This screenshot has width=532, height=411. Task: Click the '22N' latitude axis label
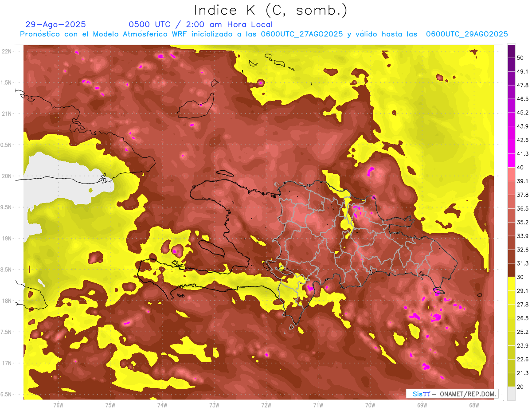[x=7, y=51]
